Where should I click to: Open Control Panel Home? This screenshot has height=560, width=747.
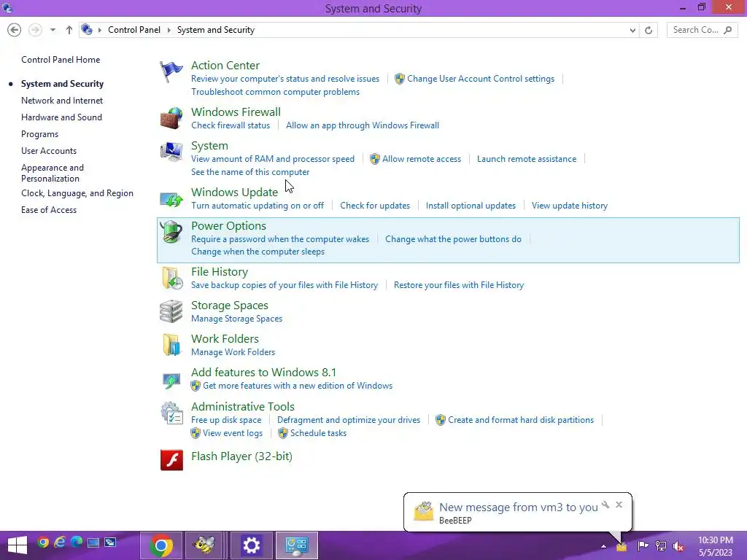point(61,60)
